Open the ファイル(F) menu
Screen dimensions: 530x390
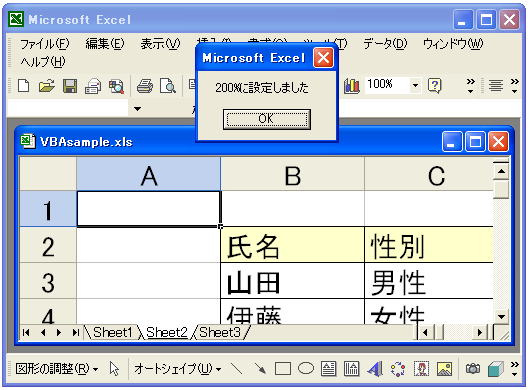pos(45,44)
